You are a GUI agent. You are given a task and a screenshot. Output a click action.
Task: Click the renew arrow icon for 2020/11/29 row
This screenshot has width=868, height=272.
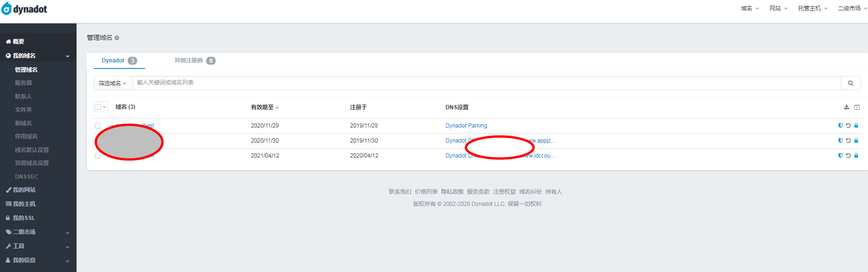tap(848, 126)
